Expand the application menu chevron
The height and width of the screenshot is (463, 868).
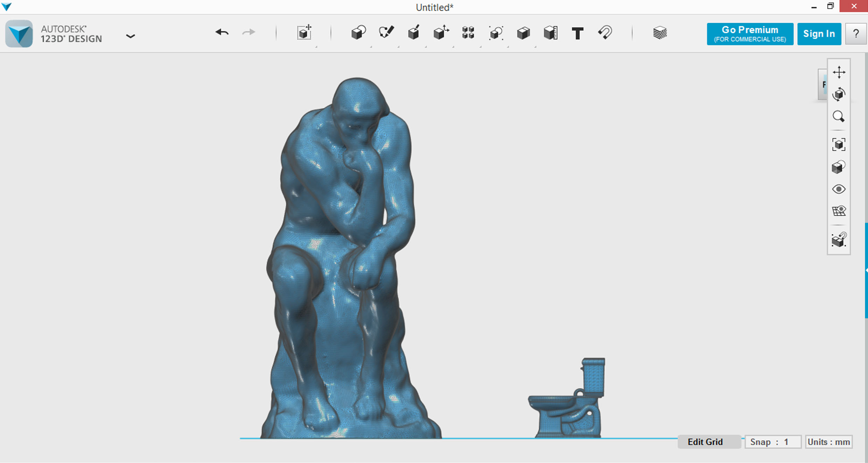130,36
